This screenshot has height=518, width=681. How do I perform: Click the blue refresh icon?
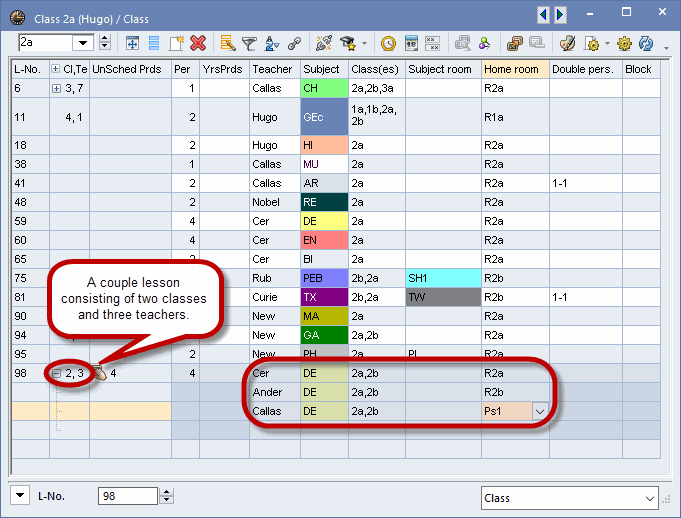pyautogui.click(x=646, y=43)
